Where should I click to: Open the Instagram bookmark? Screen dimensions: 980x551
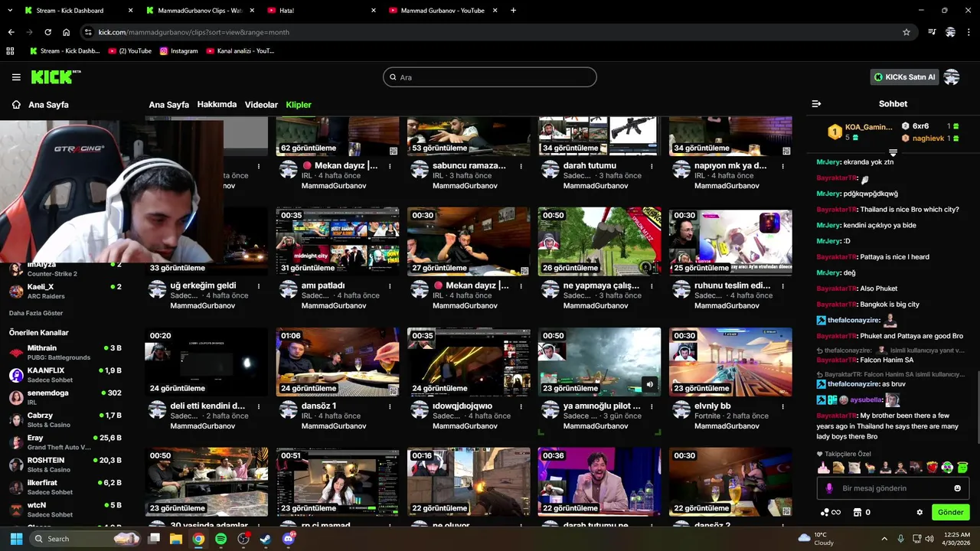pos(178,51)
